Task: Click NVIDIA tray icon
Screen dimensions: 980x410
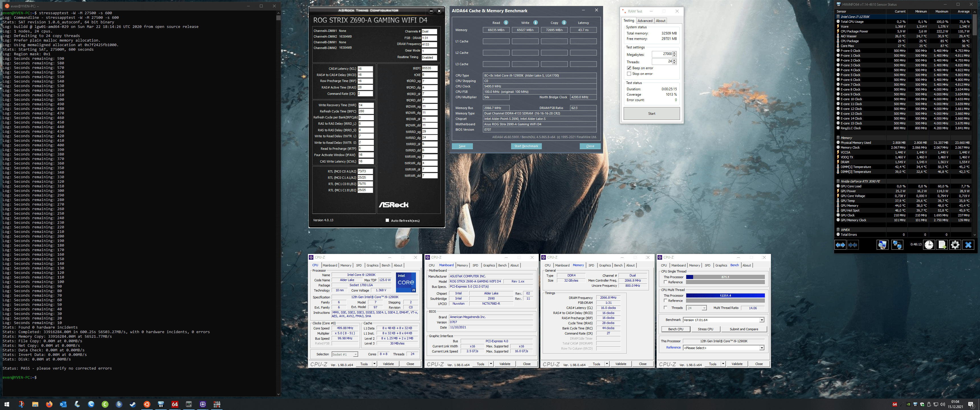Action: click(908, 404)
